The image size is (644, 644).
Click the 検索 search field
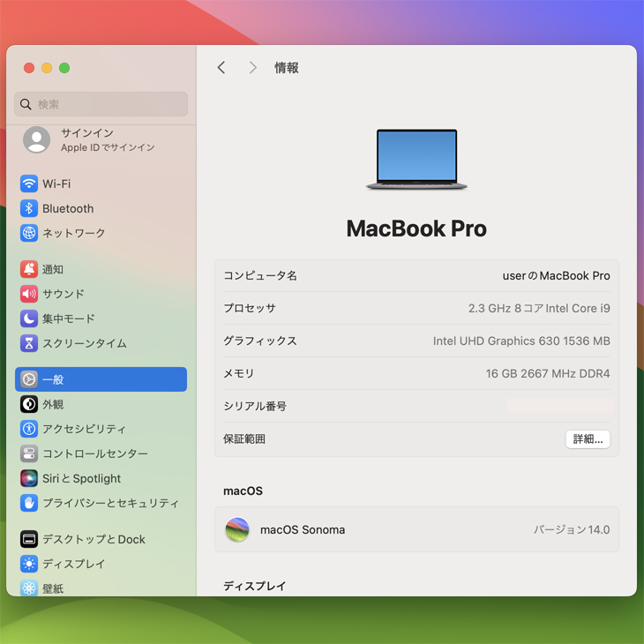(x=101, y=104)
